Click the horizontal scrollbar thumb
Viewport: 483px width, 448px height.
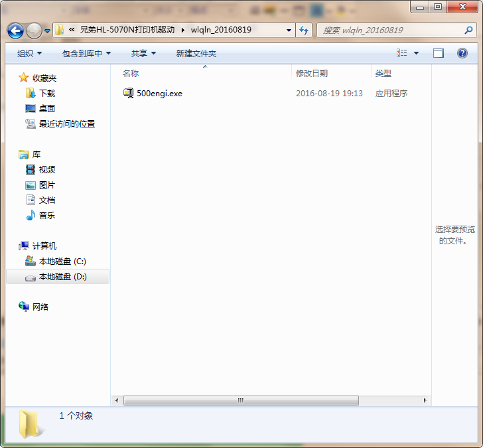coord(241,400)
